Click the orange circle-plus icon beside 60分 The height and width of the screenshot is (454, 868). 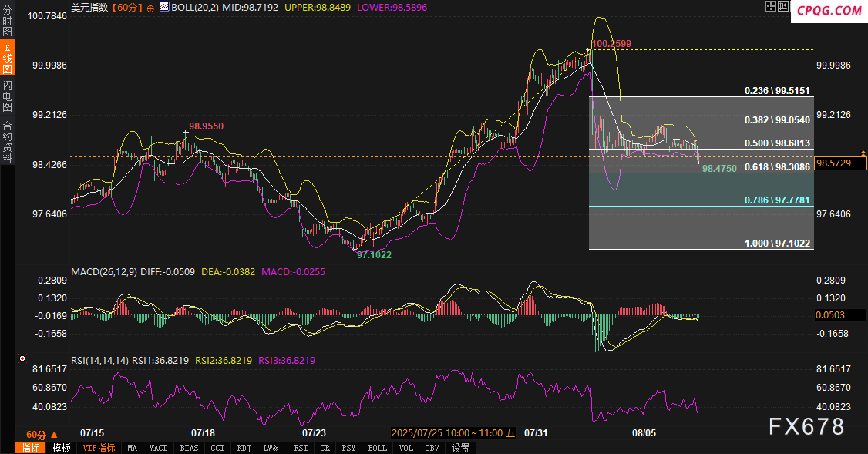point(150,7)
